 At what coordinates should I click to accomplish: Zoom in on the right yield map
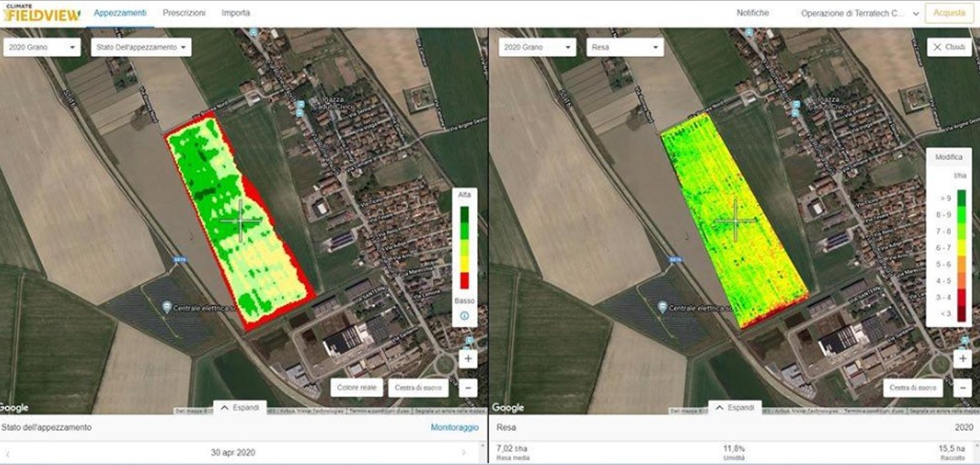963,359
